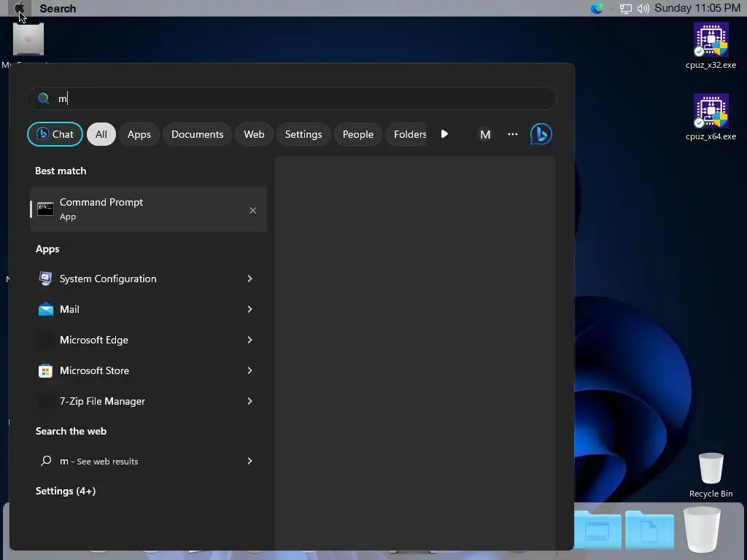Click the Microsoft Edge tray icon

597,8
